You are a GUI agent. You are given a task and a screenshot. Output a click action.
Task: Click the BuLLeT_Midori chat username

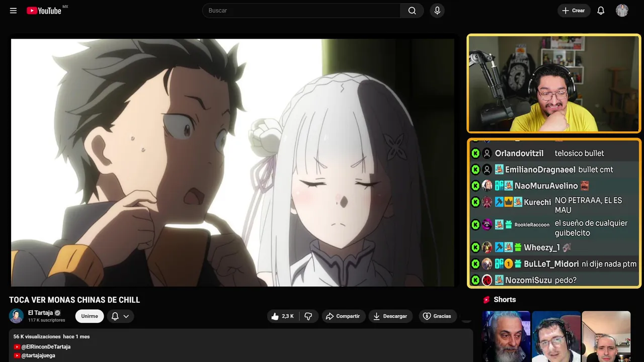(551, 264)
